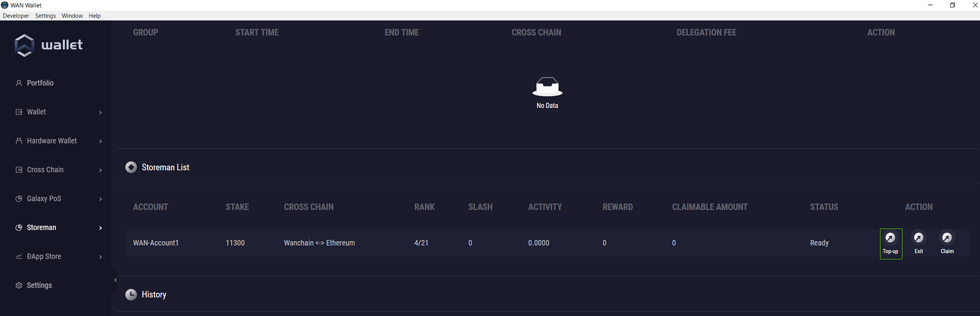The width and height of the screenshot is (980, 316).
Task: Click the No Data label
Action: pos(547,106)
